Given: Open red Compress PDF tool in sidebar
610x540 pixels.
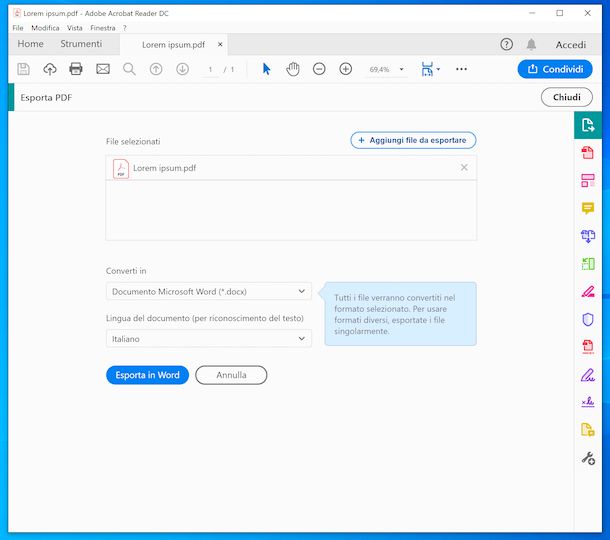Looking at the screenshot, I should pos(588,347).
